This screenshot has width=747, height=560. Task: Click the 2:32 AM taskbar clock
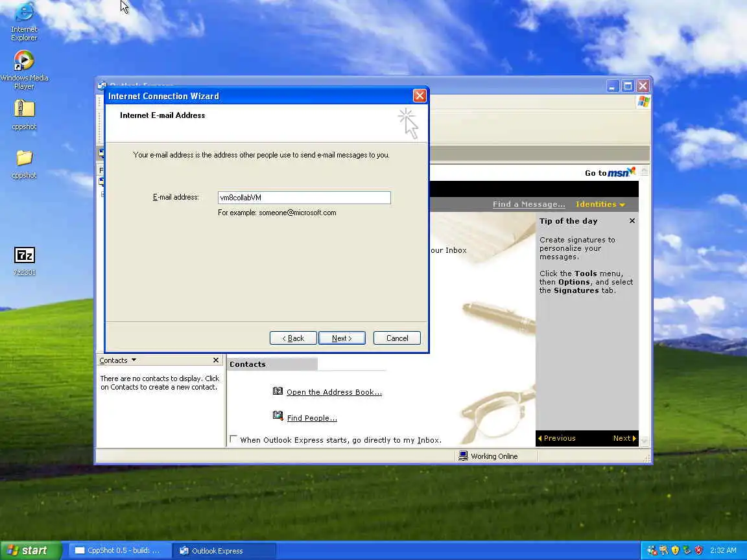[723, 550]
